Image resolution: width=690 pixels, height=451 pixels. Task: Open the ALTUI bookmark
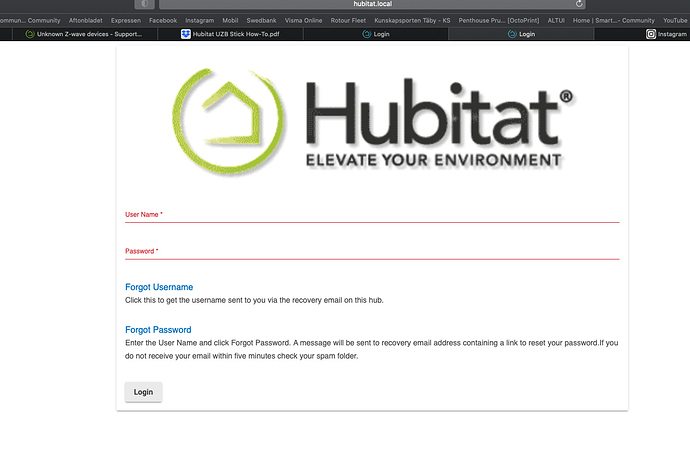tap(556, 20)
